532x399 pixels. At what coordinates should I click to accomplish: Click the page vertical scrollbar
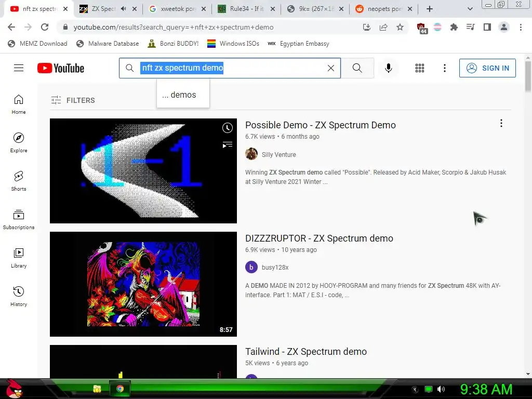[528, 76]
